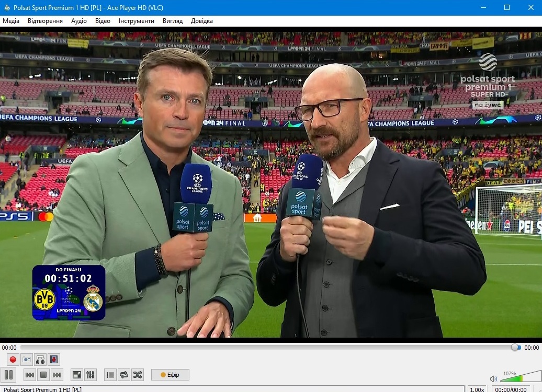Open the Відтворення menu
542x392 pixels.
[x=46, y=21]
